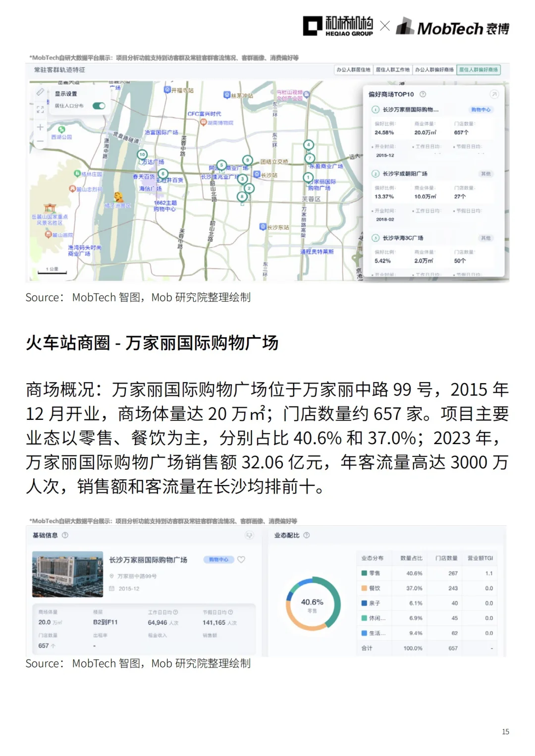Click the 长沙东站 station icon

click(263, 227)
